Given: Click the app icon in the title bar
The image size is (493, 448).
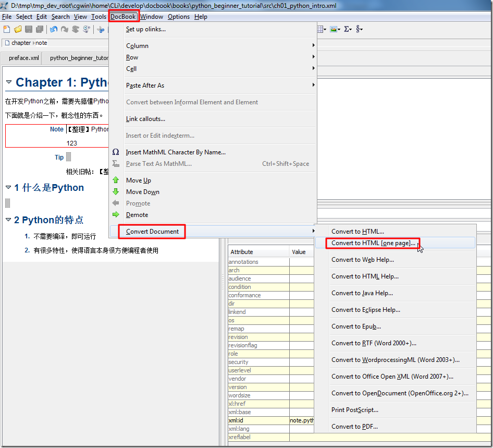Looking at the screenshot, I should click(4, 5).
